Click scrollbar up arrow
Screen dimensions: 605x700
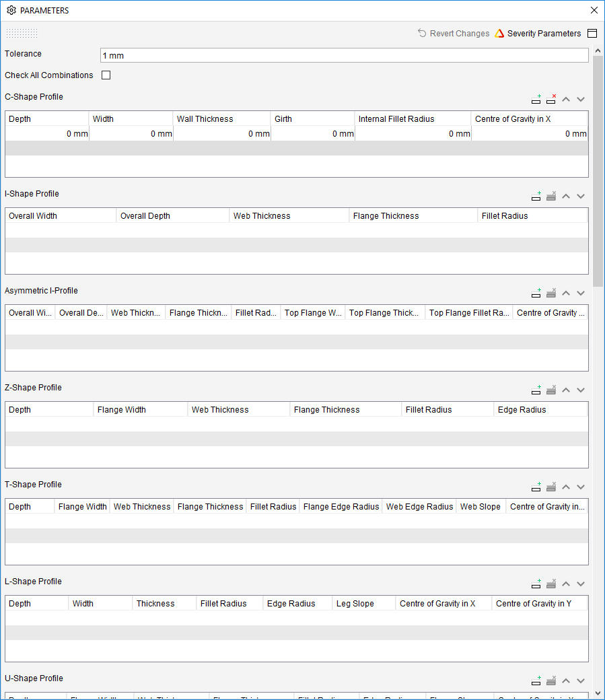[x=598, y=51]
